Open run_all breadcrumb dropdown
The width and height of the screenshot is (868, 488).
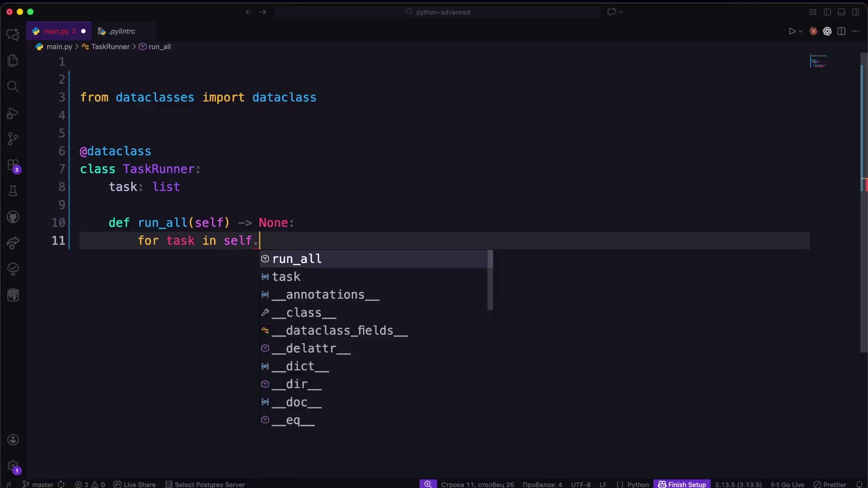tap(155, 47)
